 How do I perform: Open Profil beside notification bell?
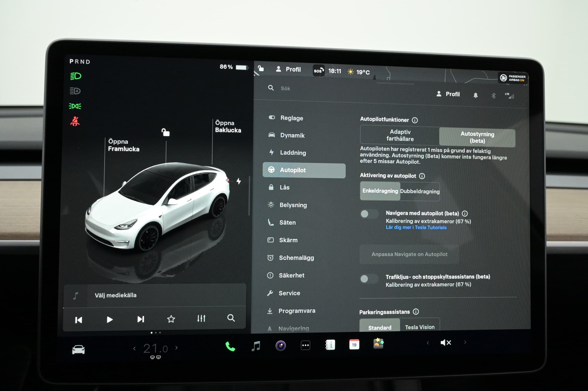[448, 94]
